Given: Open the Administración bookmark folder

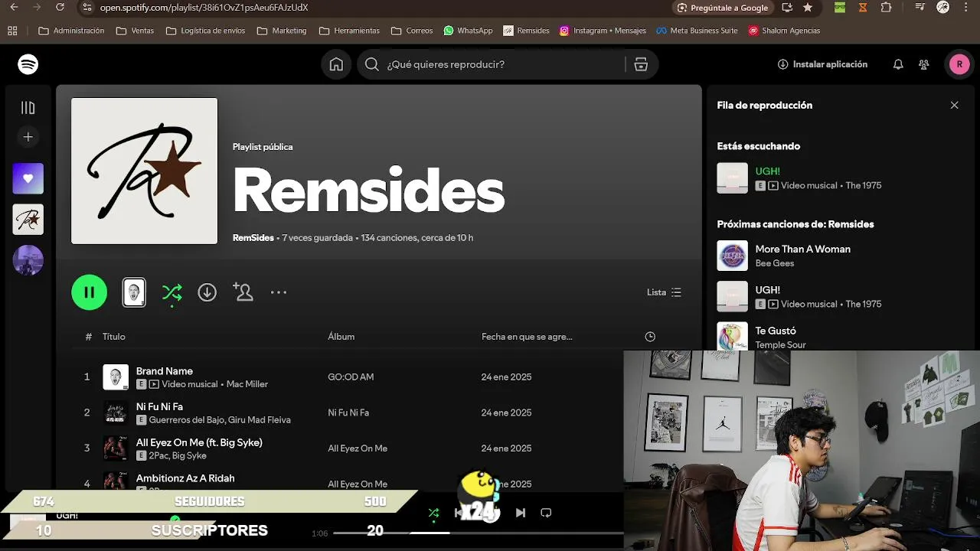Looking at the screenshot, I should point(71,31).
